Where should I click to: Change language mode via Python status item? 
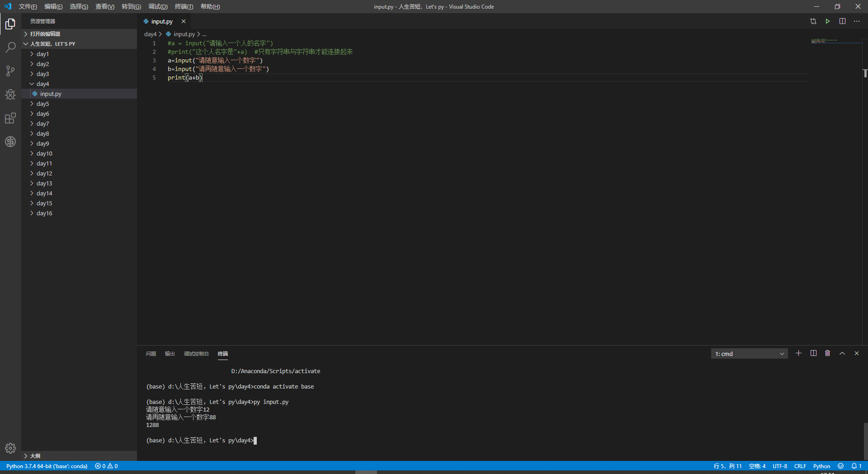pyautogui.click(x=821, y=466)
